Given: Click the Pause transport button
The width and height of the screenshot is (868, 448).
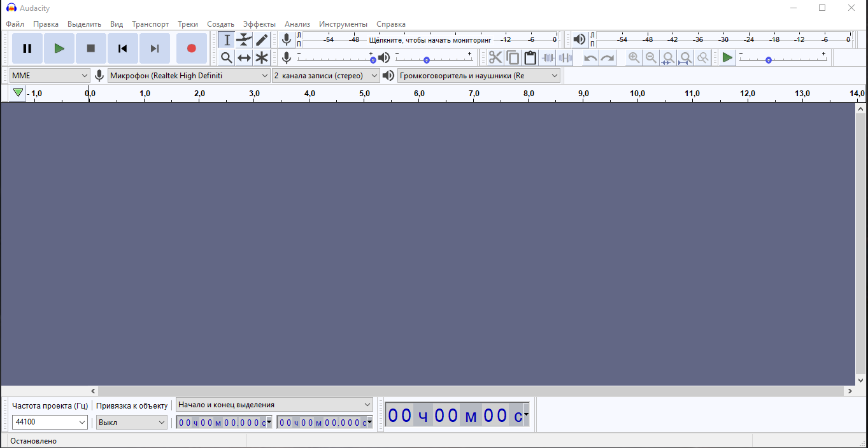Looking at the screenshot, I should pyautogui.click(x=27, y=48).
